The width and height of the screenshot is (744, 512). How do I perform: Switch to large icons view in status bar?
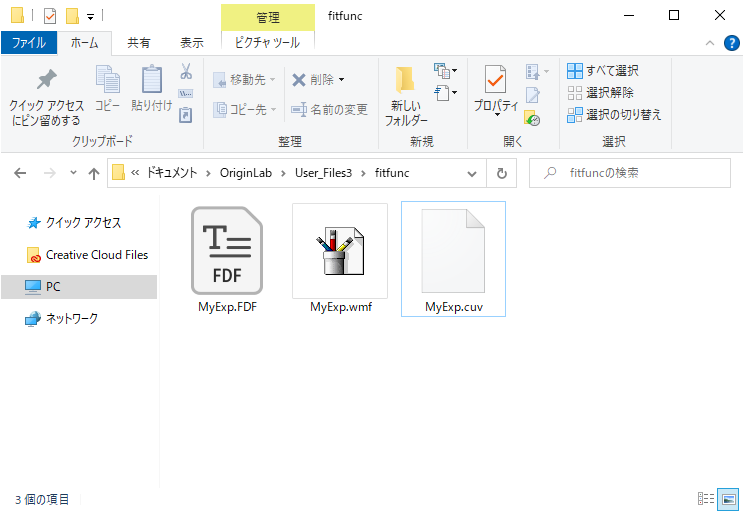tap(728, 499)
